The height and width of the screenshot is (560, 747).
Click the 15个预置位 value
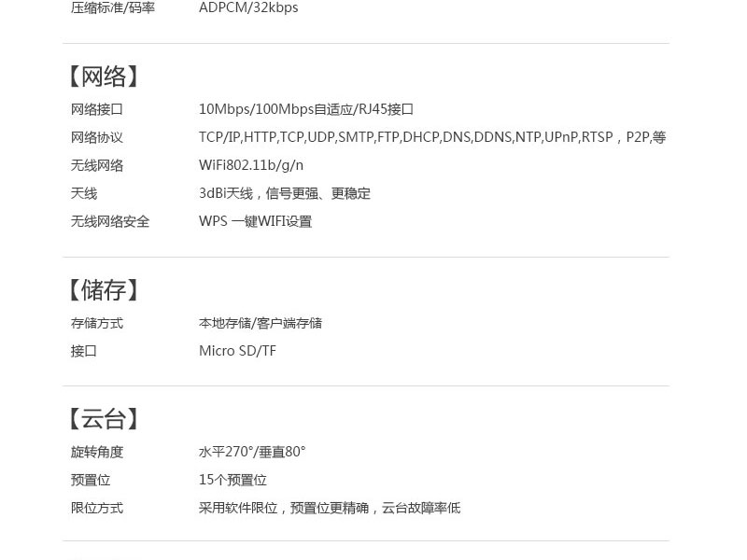coord(233,480)
